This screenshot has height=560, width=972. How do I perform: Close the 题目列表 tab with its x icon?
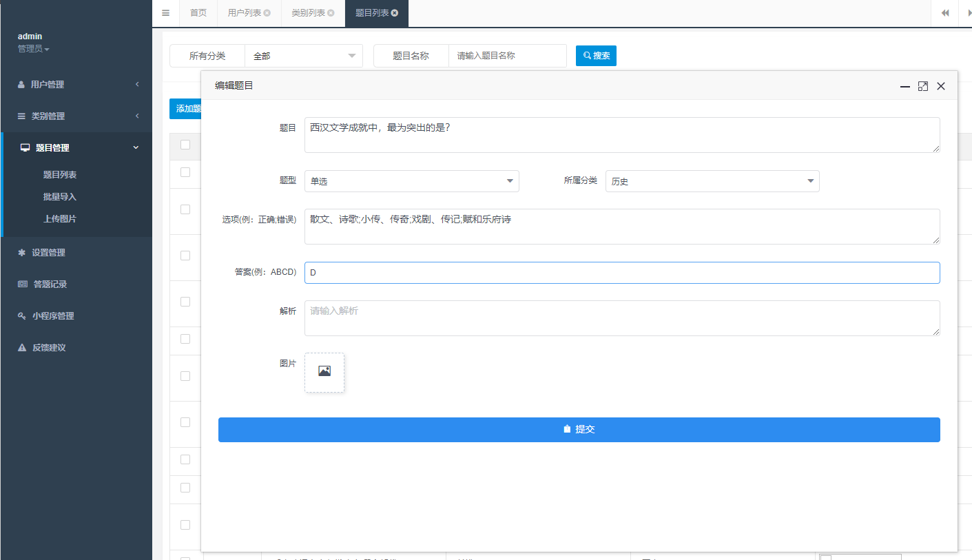tap(395, 13)
